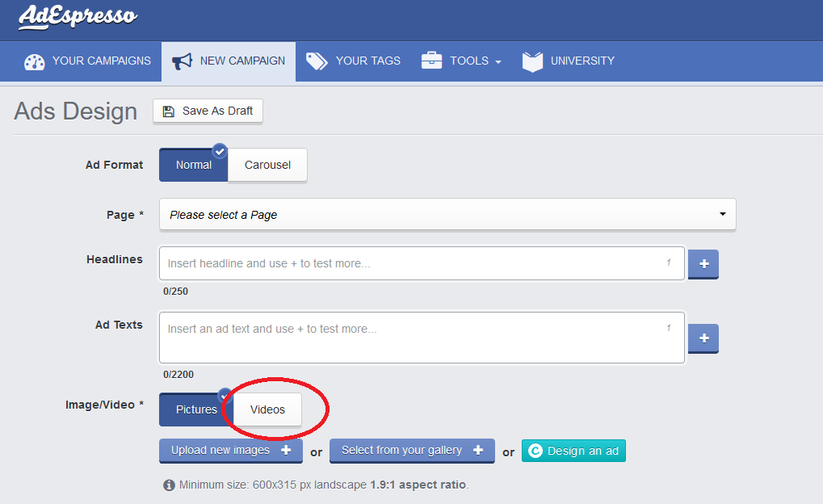Select the Normal ad format
Screen dimensions: 823x504
tap(194, 165)
